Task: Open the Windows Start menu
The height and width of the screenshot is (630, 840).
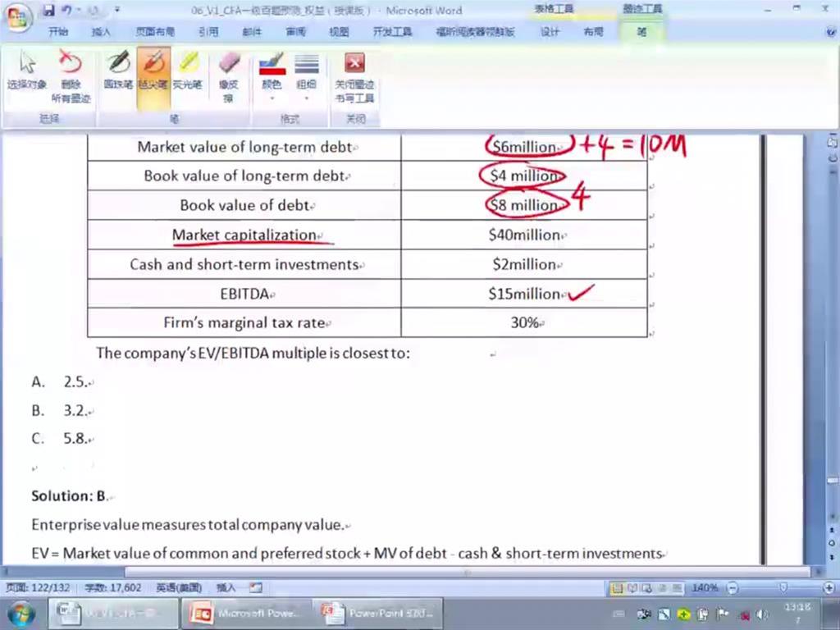Action: click(x=21, y=614)
